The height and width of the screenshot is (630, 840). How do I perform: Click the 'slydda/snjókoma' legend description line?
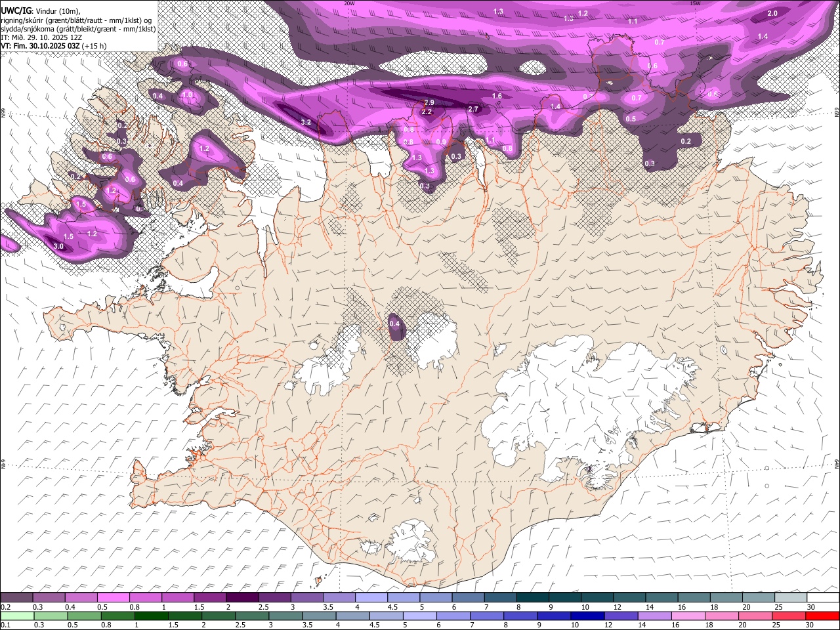[78, 29]
